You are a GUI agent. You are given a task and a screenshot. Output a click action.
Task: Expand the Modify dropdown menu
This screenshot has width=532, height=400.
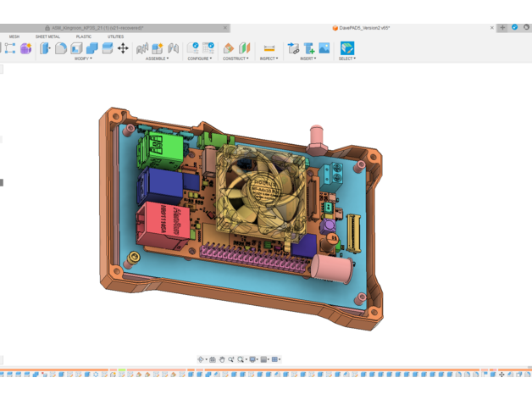pyautogui.click(x=82, y=59)
